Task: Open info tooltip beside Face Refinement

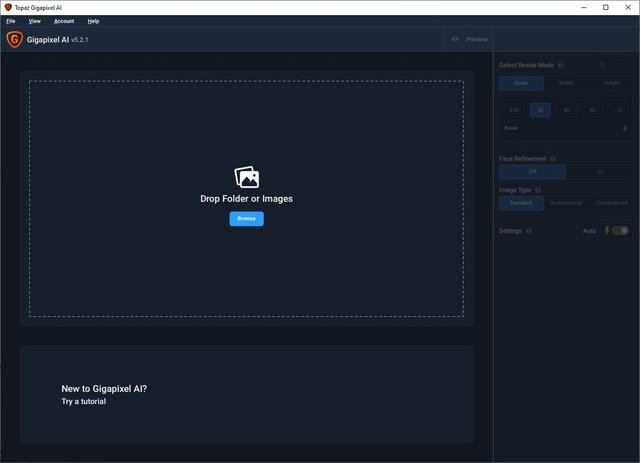Action: (x=553, y=158)
